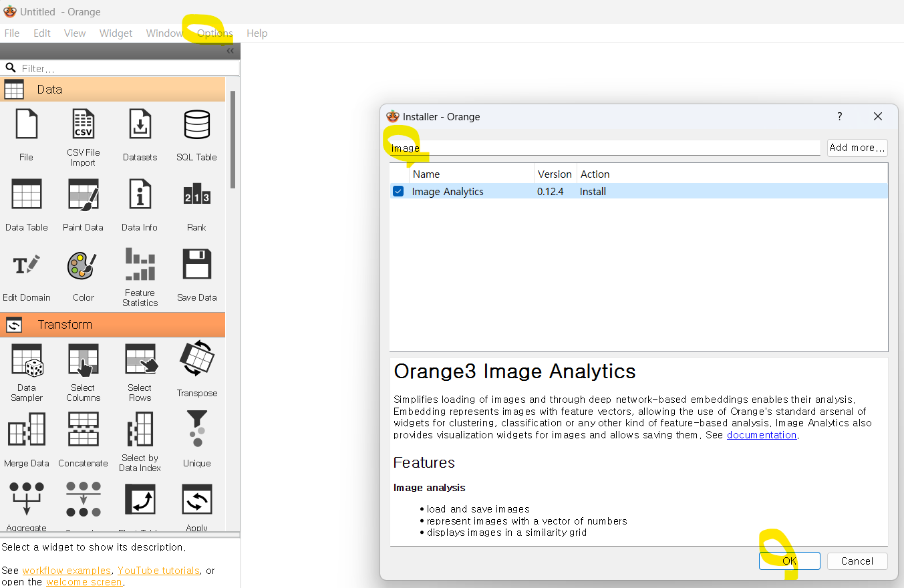Click the Help question mark in Installer
Image resolution: width=904 pixels, height=588 pixels.
pyautogui.click(x=840, y=116)
